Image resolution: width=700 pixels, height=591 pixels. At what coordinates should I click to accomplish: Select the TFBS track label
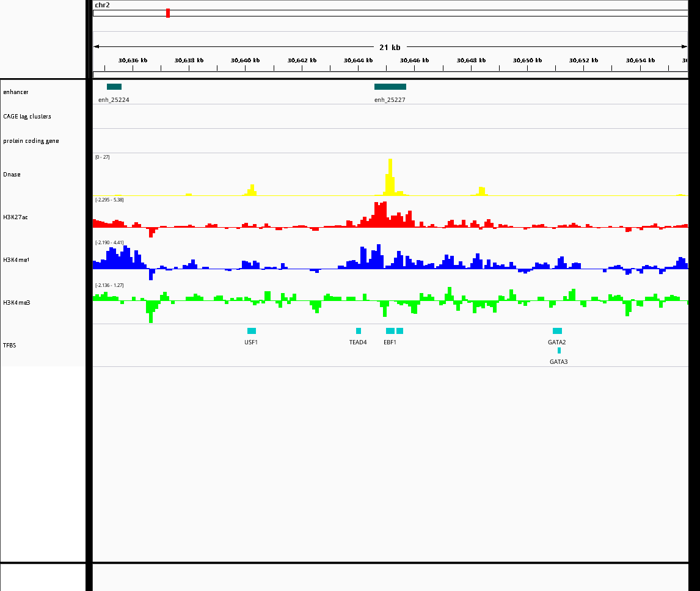pyautogui.click(x=10, y=346)
